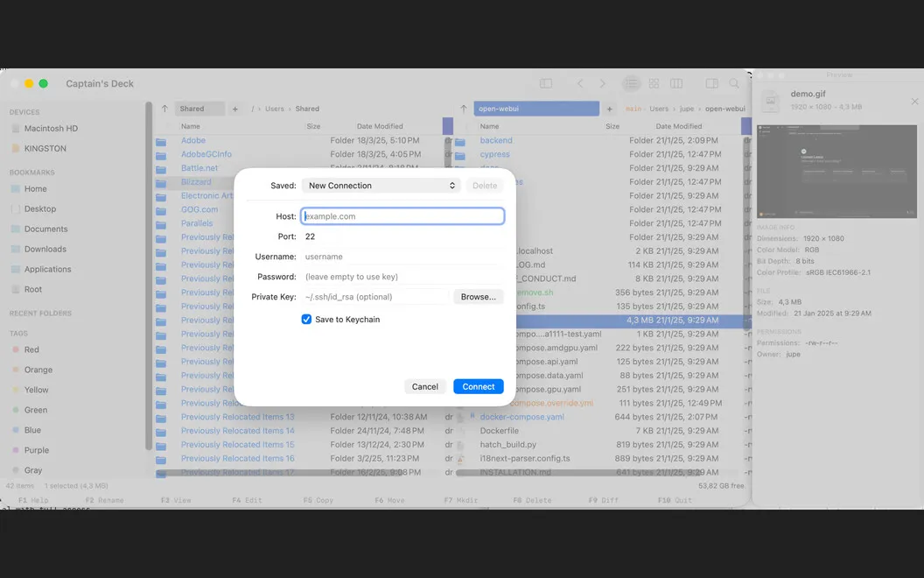
Task: Switch to list view in the toolbar
Action: [x=631, y=84]
